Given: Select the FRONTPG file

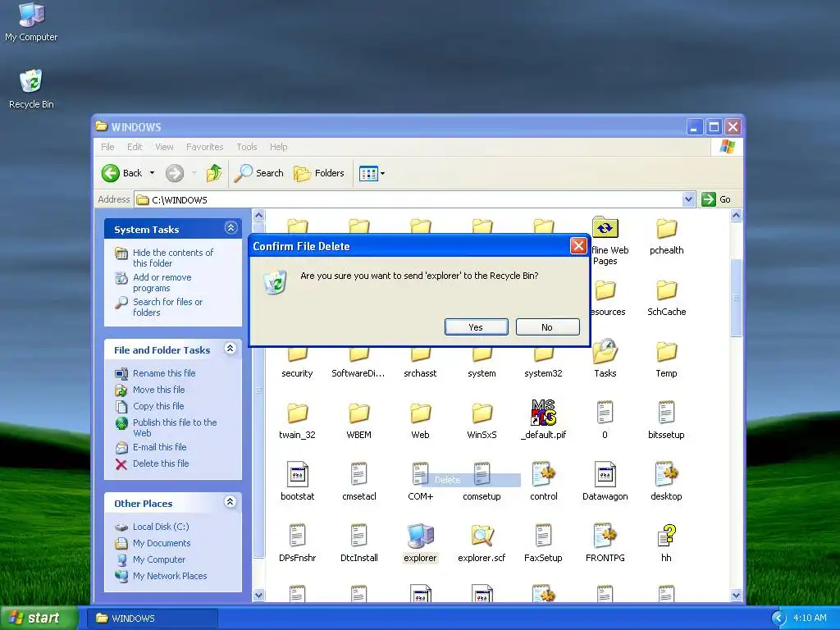Looking at the screenshot, I should 605,543.
